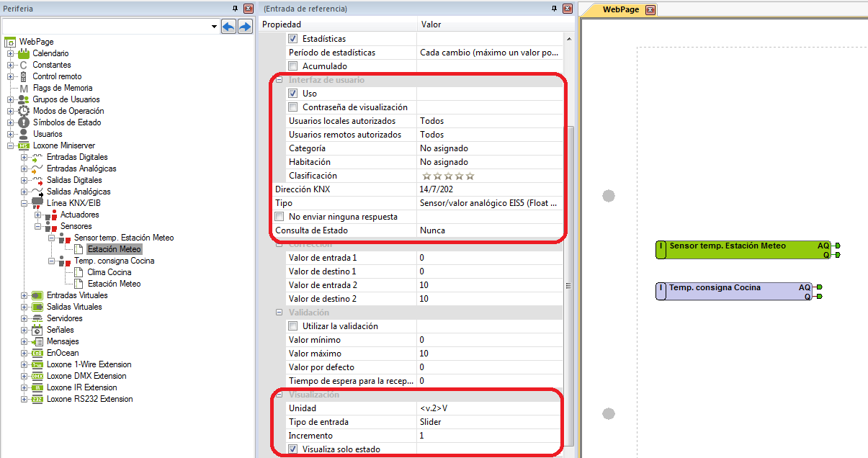
Task: Click the Loxone Miniserver icon
Action: click(x=24, y=145)
